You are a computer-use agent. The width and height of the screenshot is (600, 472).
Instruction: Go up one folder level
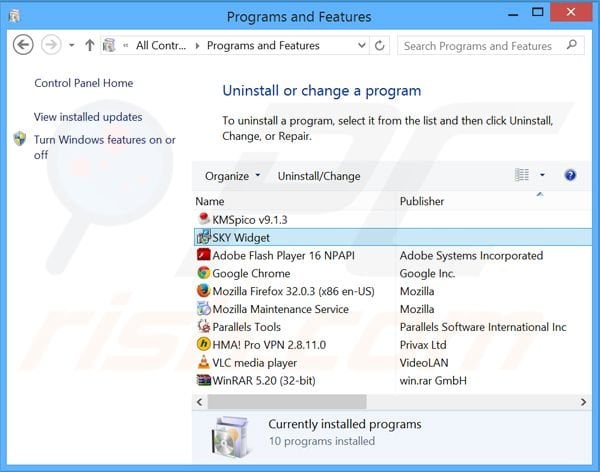(x=90, y=45)
